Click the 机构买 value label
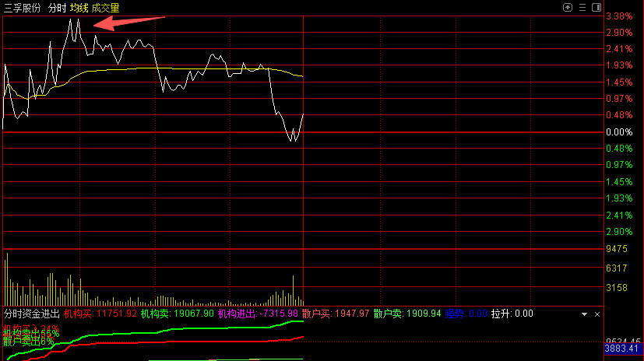Viewport: 644px width, 361px height. [100, 314]
